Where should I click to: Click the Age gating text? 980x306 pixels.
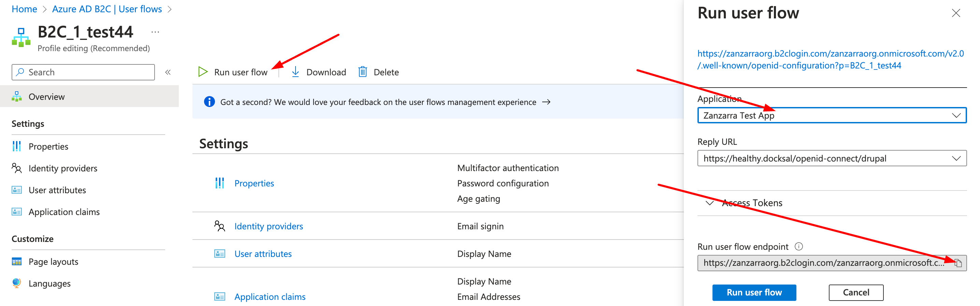click(479, 199)
